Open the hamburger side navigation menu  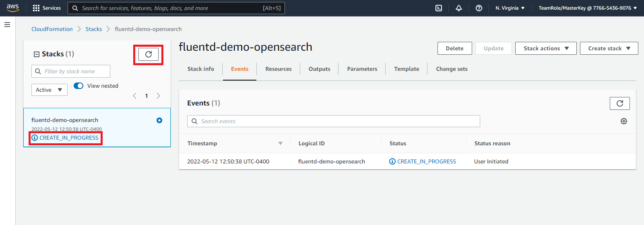point(7,25)
